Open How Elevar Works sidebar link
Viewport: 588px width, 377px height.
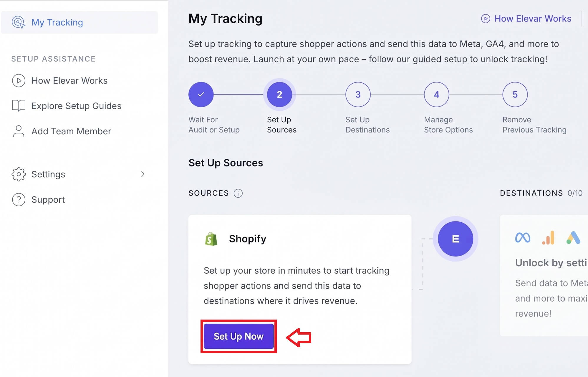tap(59, 81)
